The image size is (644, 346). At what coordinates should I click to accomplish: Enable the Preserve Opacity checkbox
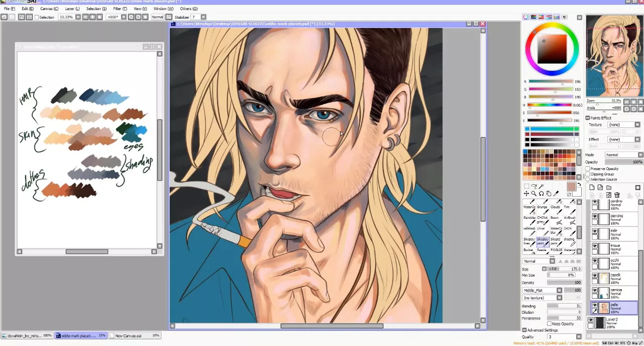click(x=588, y=168)
